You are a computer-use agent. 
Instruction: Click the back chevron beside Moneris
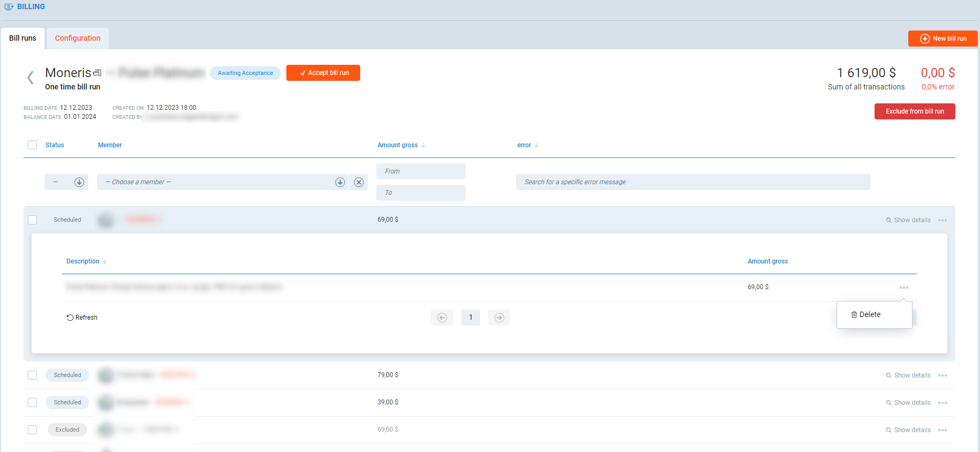click(x=31, y=78)
